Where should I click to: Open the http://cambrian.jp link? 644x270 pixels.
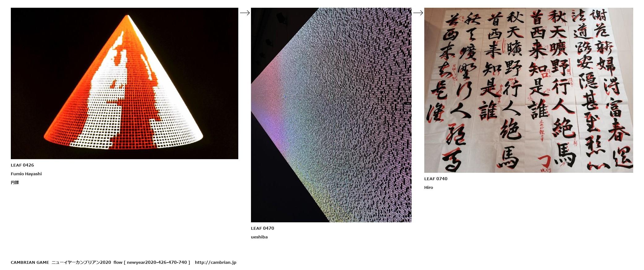click(215, 262)
